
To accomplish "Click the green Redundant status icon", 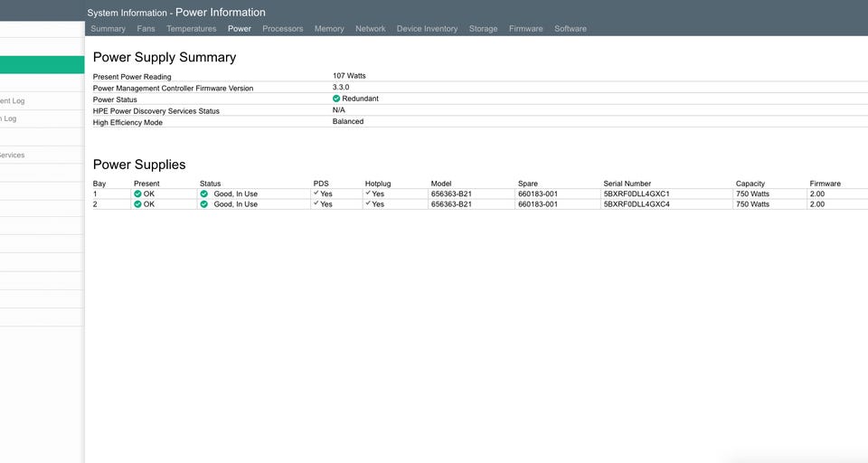I will click(x=336, y=99).
